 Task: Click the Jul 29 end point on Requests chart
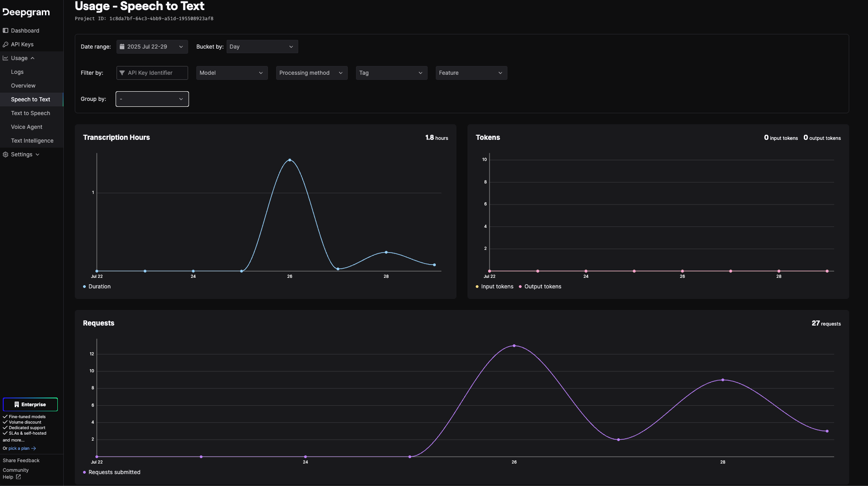[x=827, y=431]
